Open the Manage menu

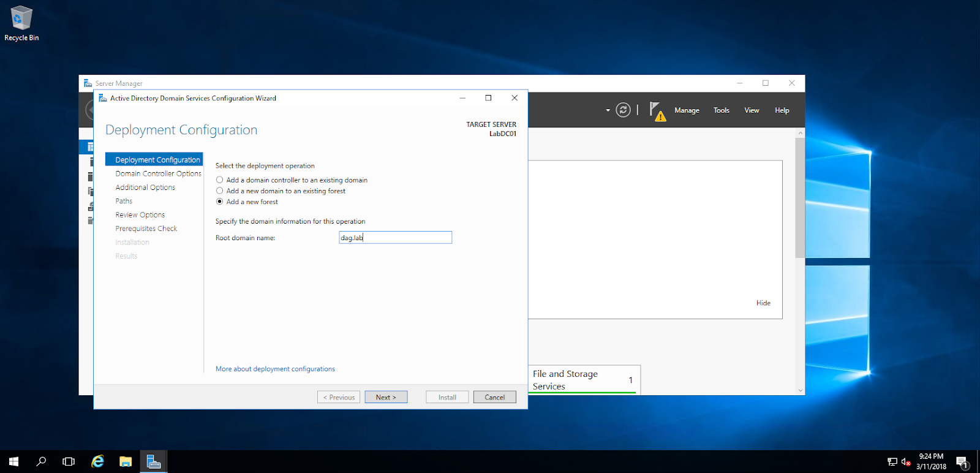point(687,110)
